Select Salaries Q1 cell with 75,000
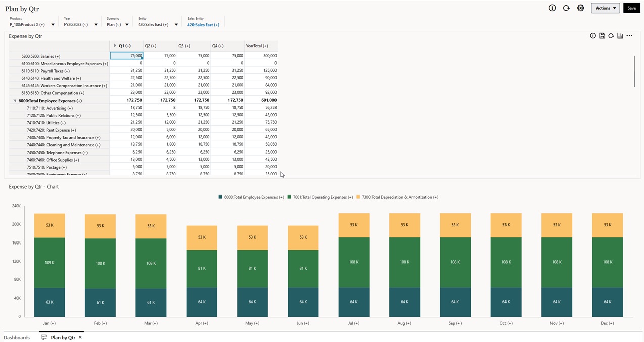This screenshot has width=644, height=342. [126, 56]
